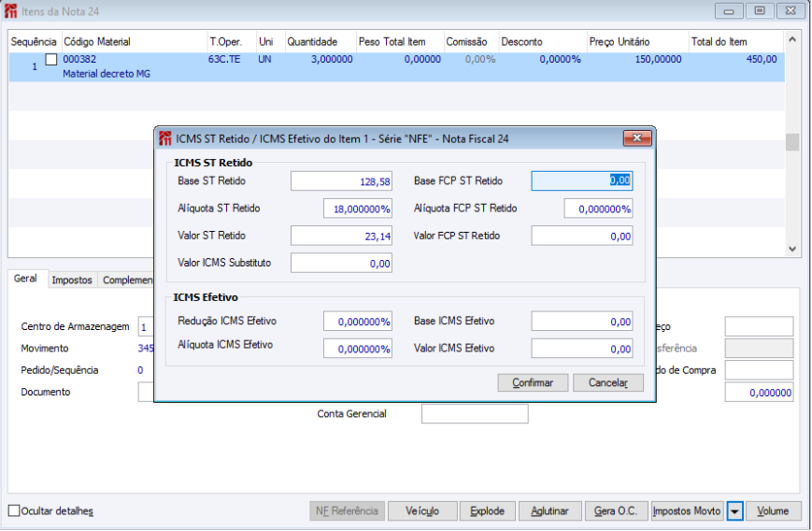
Task: Open the Impostos tab
Action: click(71, 280)
